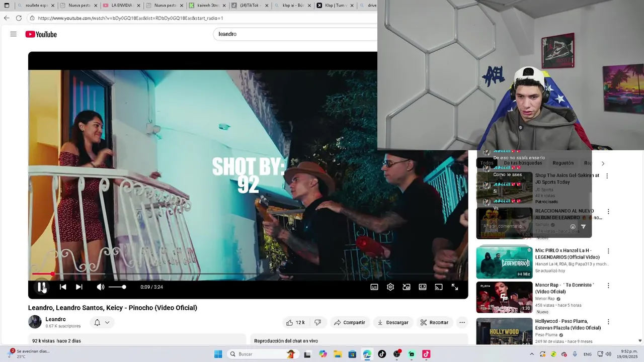Reload the page

click(19, 18)
